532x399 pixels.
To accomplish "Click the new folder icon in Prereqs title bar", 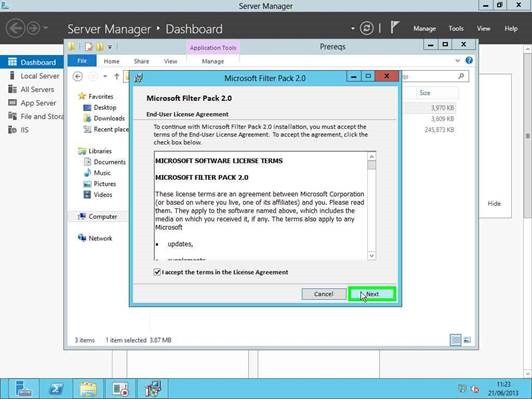I will point(100,46).
